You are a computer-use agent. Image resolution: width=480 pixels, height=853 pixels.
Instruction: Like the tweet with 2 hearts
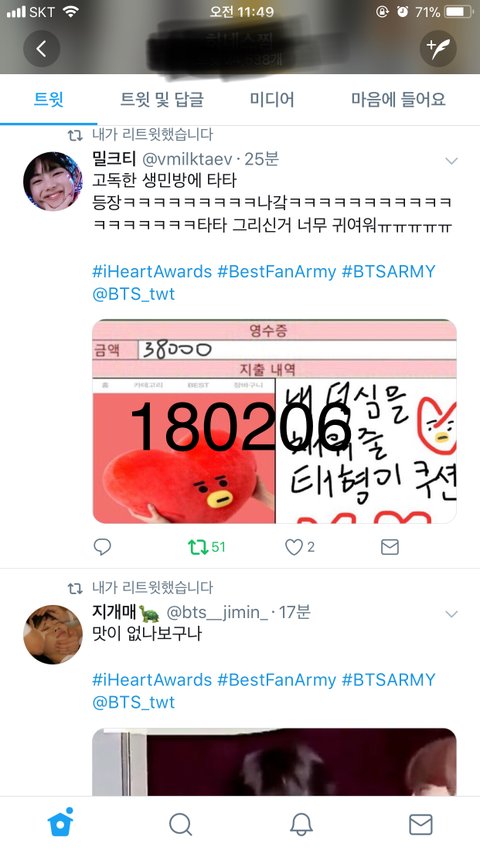(x=300, y=547)
